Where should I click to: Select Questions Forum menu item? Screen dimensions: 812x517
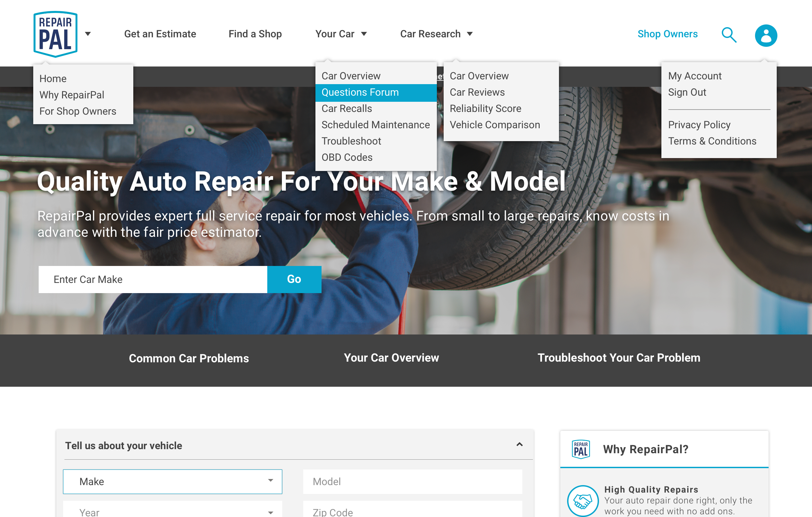pos(360,92)
